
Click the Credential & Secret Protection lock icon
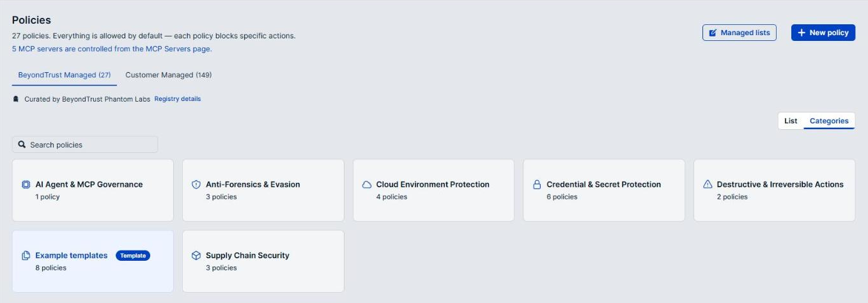click(x=537, y=184)
